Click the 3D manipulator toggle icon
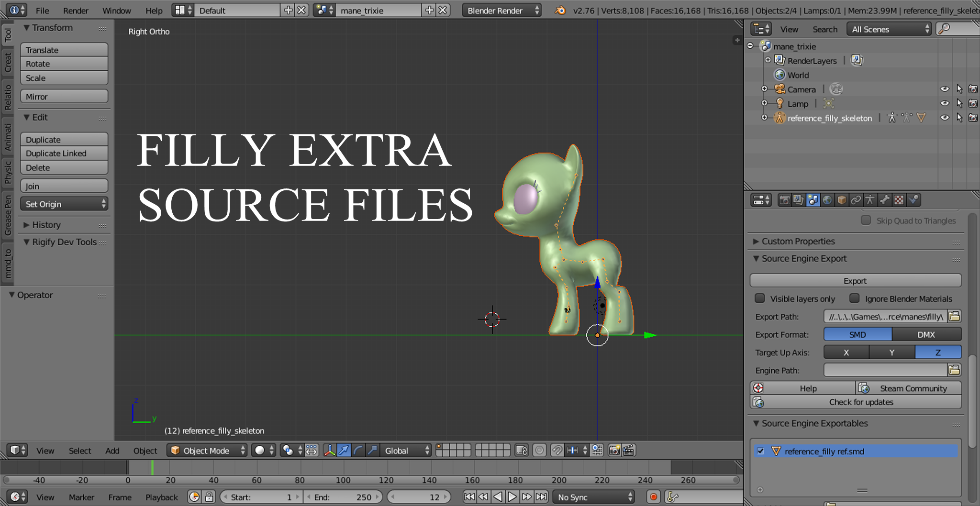The height and width of the screenshot is (506, 980). click(330, 450)
